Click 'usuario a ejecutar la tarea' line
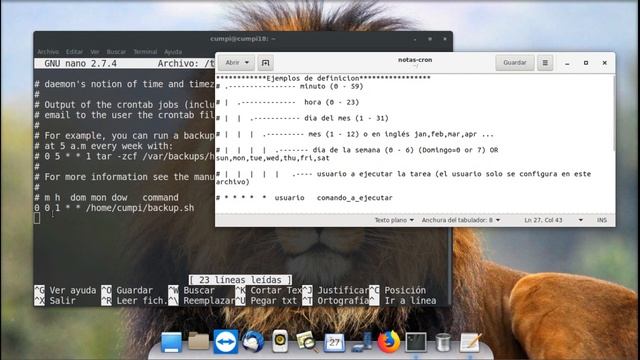This screenshot has width=640, height=360. click(403, 174)
